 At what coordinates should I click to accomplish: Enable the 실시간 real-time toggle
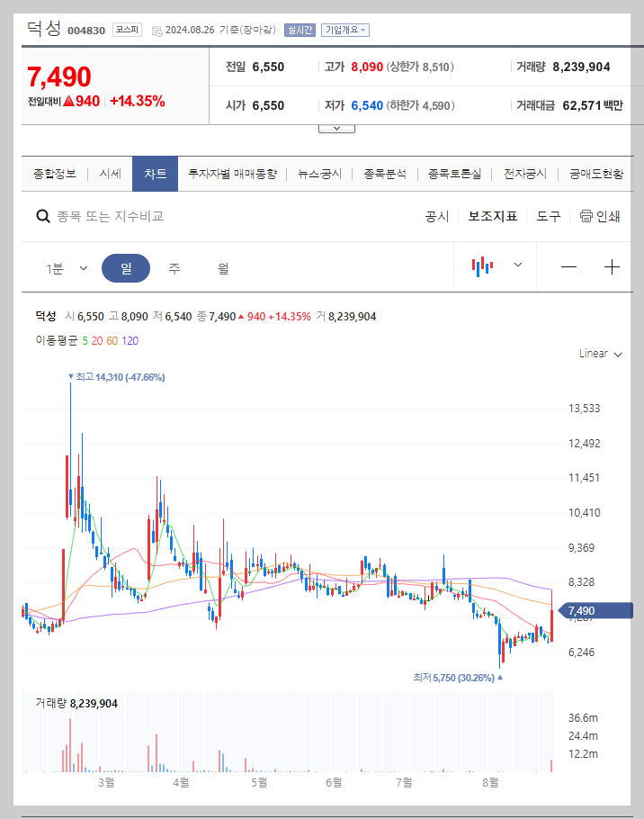pos(300,30)
